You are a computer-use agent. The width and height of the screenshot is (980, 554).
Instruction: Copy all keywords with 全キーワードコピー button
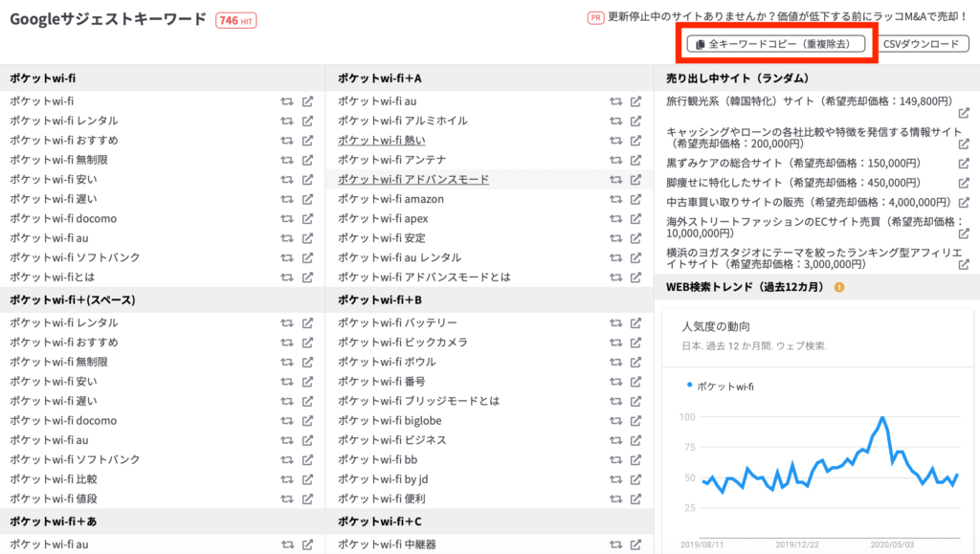775,44
